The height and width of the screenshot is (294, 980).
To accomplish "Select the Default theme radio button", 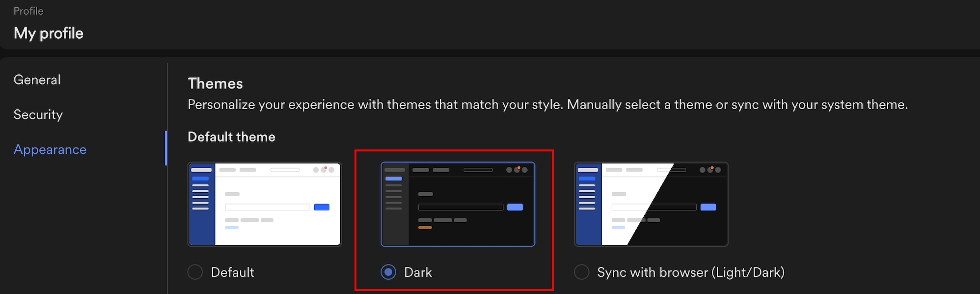I will tap(195, 272).
